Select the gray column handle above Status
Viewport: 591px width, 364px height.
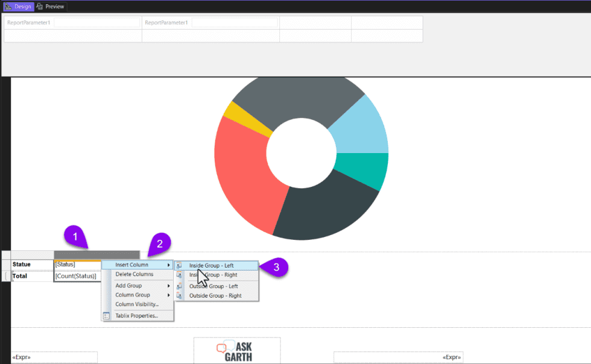[x=96, y=255]
